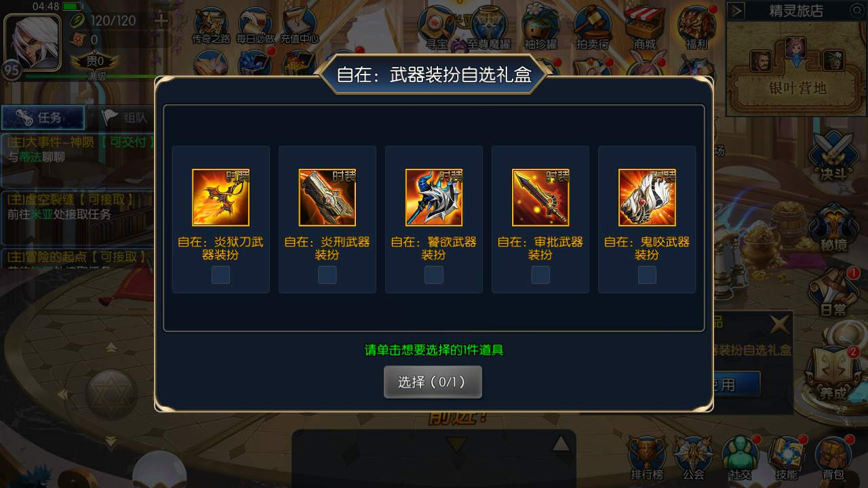Check the box under 炎狱刀武器装扮
Image resolution: width=868 pixels, height=488 pixels.
click(x=220, y=274)
